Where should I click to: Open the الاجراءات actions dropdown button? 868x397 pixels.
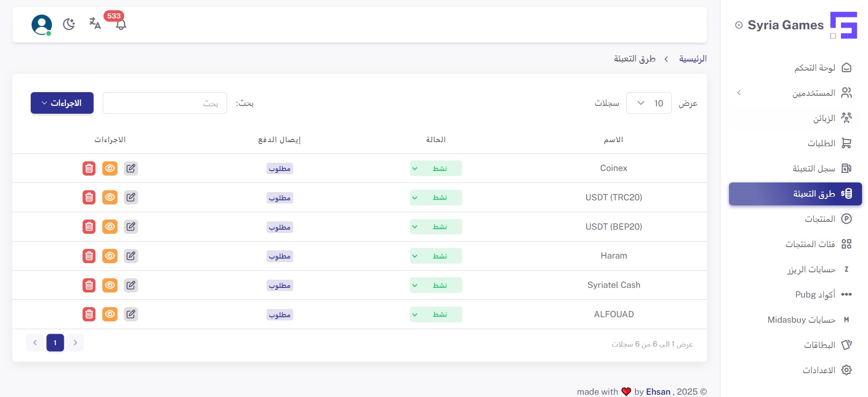coord(62,103)
